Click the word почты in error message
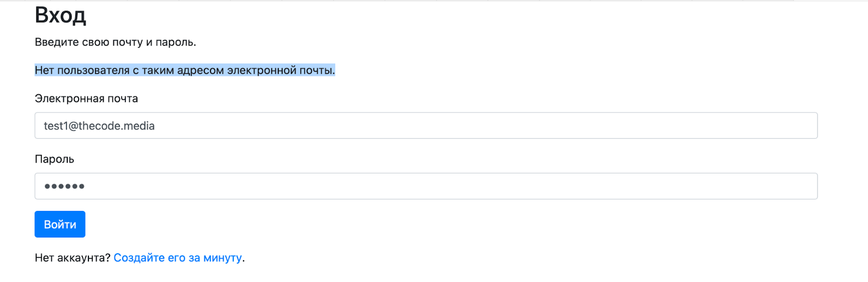868x282 pixels. click(x=317, y=70)
